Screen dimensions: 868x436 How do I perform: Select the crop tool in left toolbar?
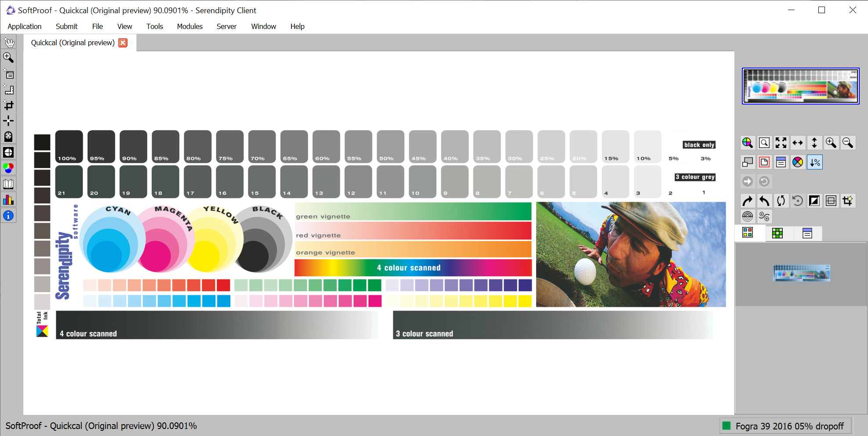(x=8, y=105)
